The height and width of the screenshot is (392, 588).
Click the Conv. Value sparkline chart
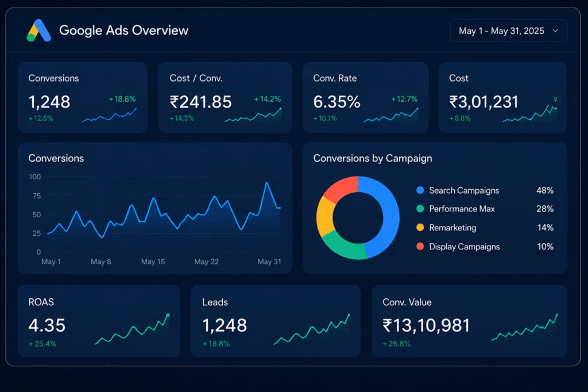(525, 328)
